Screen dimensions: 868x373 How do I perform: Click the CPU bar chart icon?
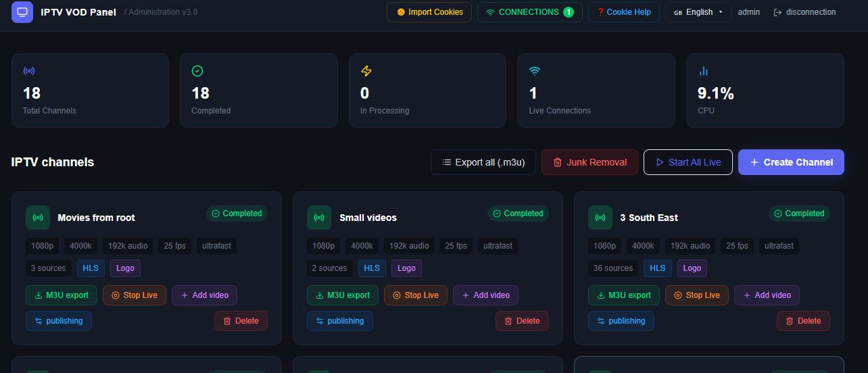pyautogui.click(x=704, y=71)
